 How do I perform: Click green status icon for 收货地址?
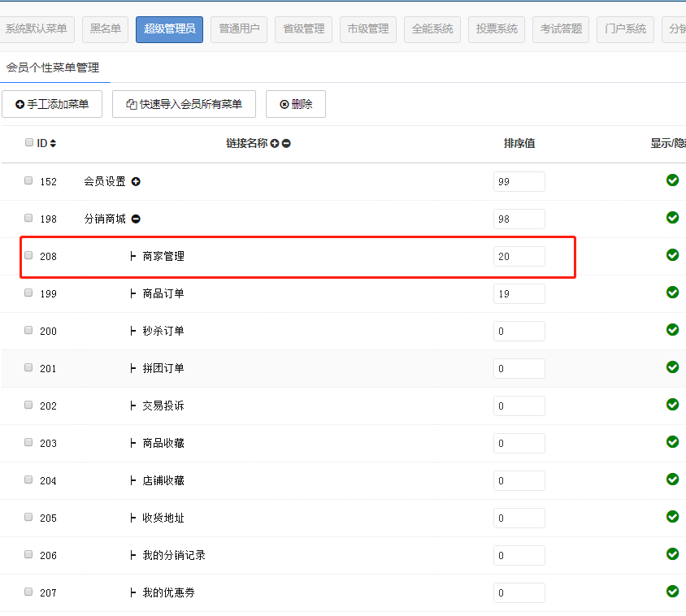click(672, 517)
